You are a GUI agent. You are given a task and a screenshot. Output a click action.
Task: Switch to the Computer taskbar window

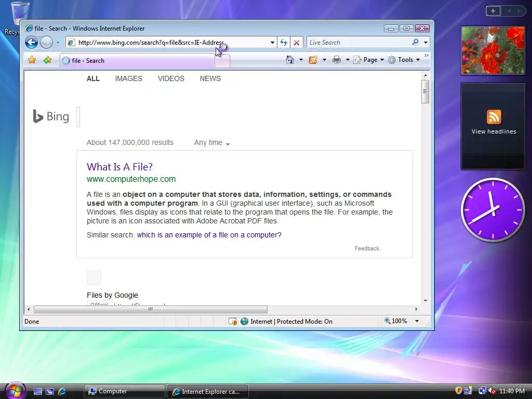click(124, 392)
